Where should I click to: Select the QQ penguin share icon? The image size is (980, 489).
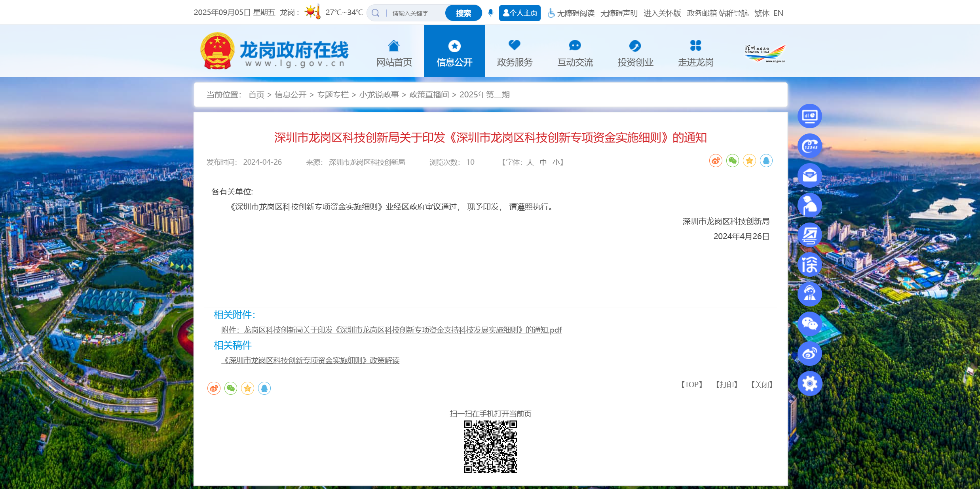[766, 161]
